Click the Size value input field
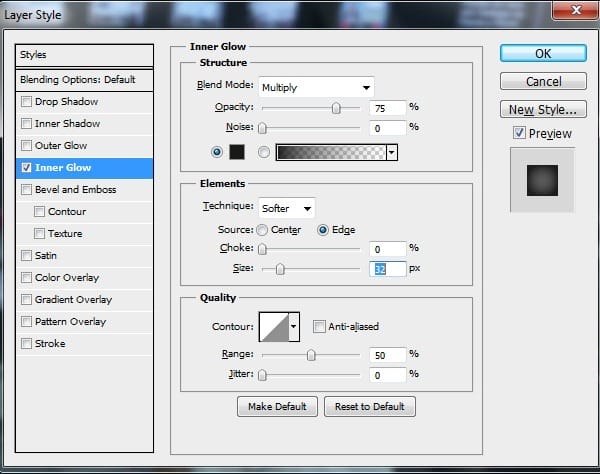600x474 pixels. [x=387, y=268]
